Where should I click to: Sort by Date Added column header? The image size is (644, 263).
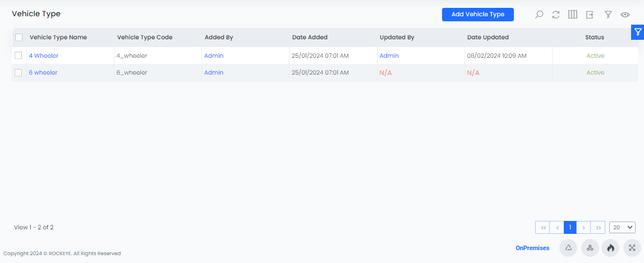point(310,38)
